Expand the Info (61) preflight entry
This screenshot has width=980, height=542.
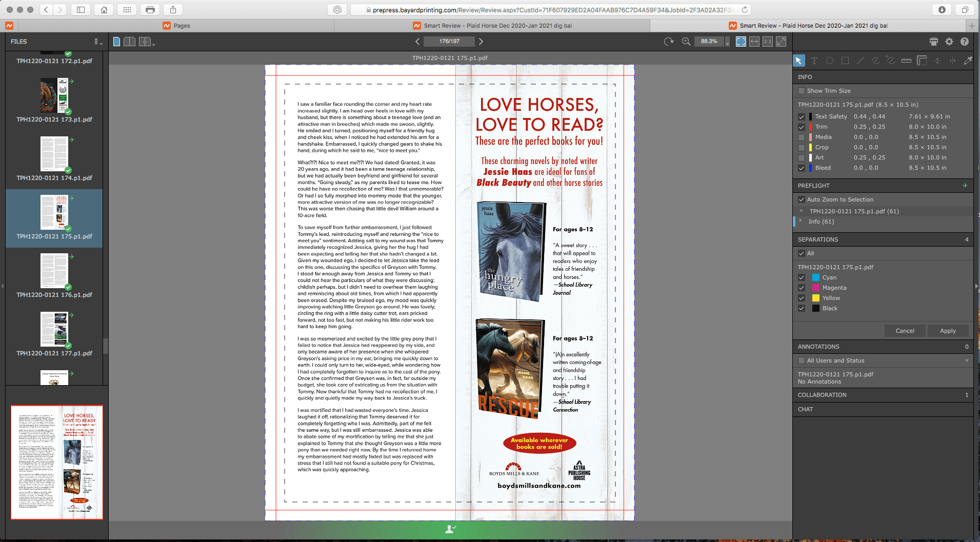(x=802, y=222)
